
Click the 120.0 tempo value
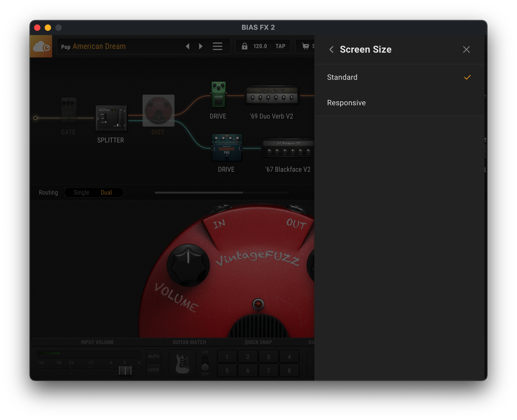pyautogui.click(x=260, y=46)
